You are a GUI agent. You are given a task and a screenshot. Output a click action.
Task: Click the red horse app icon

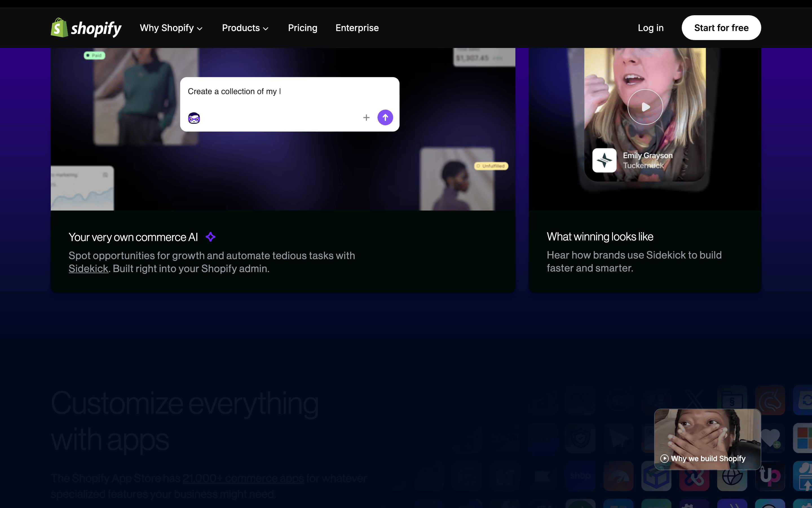(x=770, y=400)
